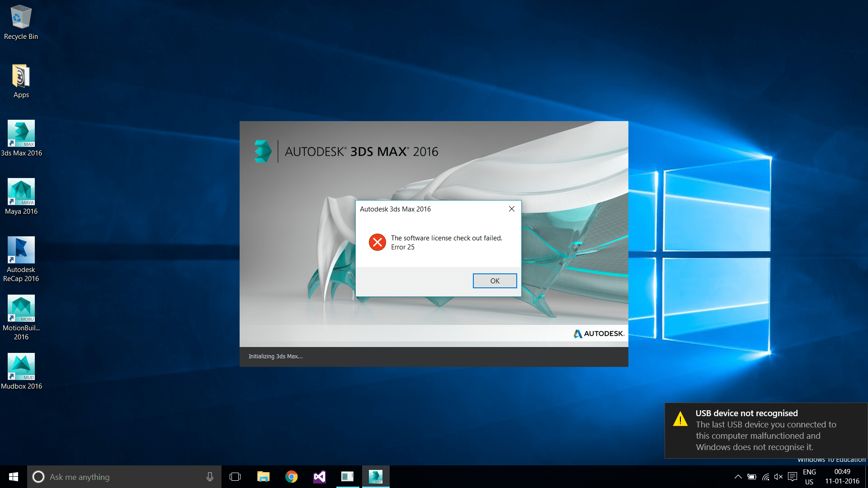Select the Apps folder on desktop

click(21, 81)
